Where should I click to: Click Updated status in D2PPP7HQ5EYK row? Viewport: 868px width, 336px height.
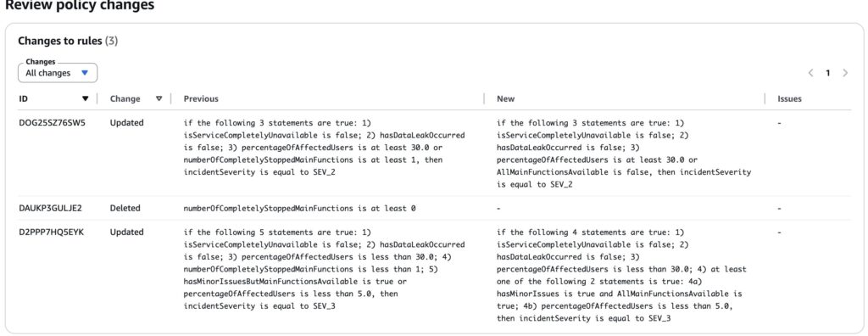coord(127,232)
